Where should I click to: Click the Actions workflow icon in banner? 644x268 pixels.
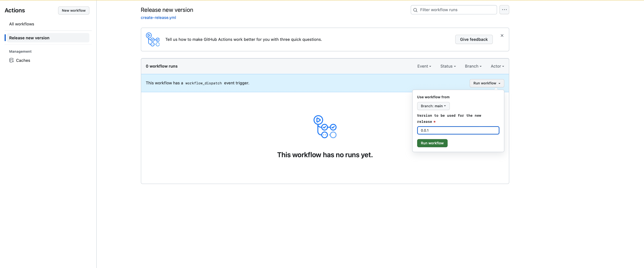153,39
